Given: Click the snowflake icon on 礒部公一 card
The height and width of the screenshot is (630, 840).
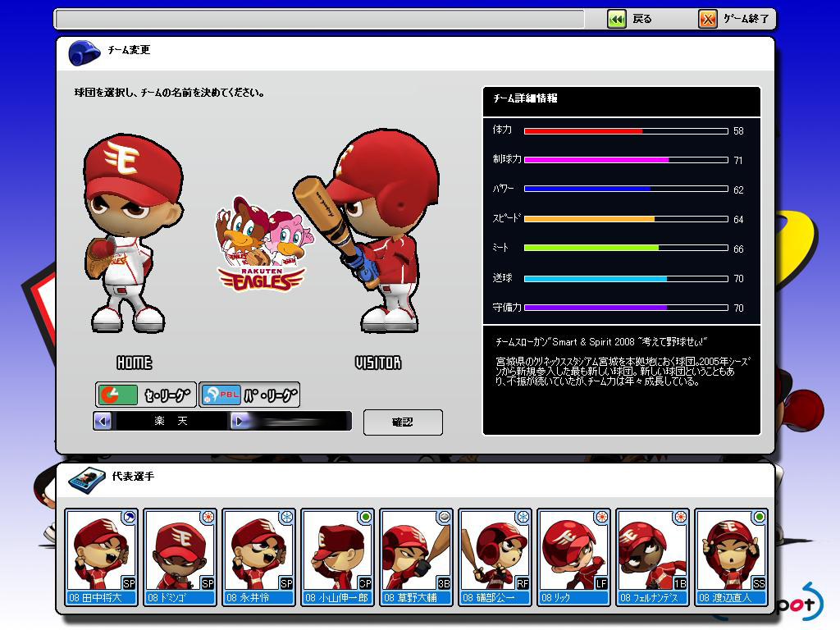Looking at the screenshot, I should pyautogui.click(x=523, y=518).
